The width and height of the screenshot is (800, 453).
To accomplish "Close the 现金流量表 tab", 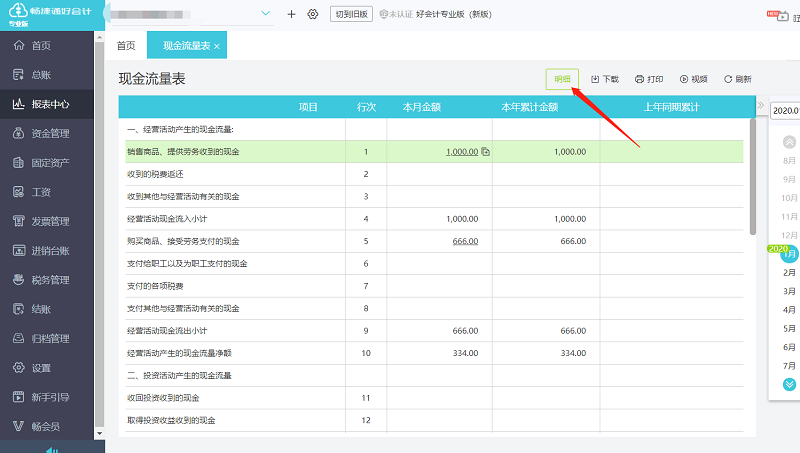I will click(217, 47).
